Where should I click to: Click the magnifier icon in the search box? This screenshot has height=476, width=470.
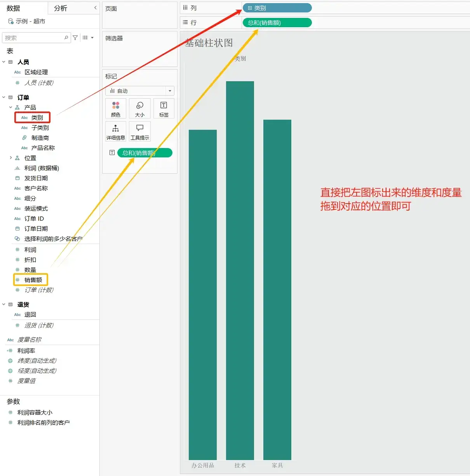66,37
